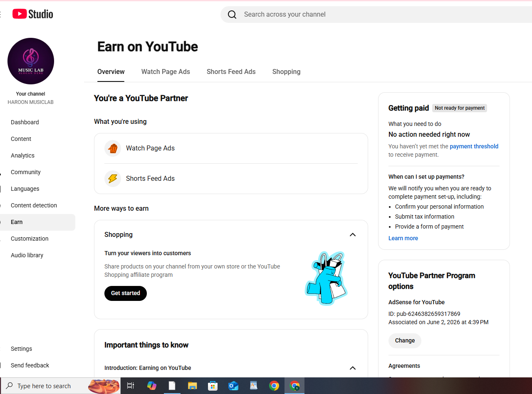Open Task View on the taskbar
532x394 pixels.
pos(131,386)
